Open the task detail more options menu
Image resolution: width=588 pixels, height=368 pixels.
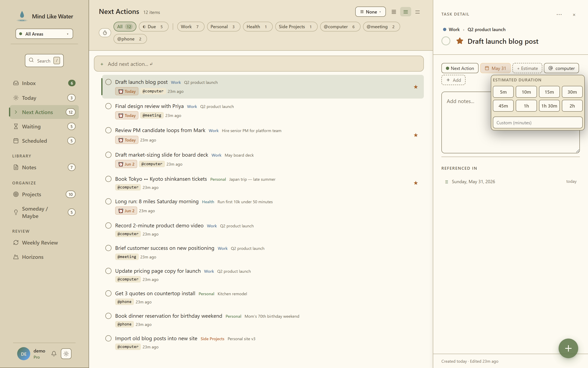tap(559, 14)
